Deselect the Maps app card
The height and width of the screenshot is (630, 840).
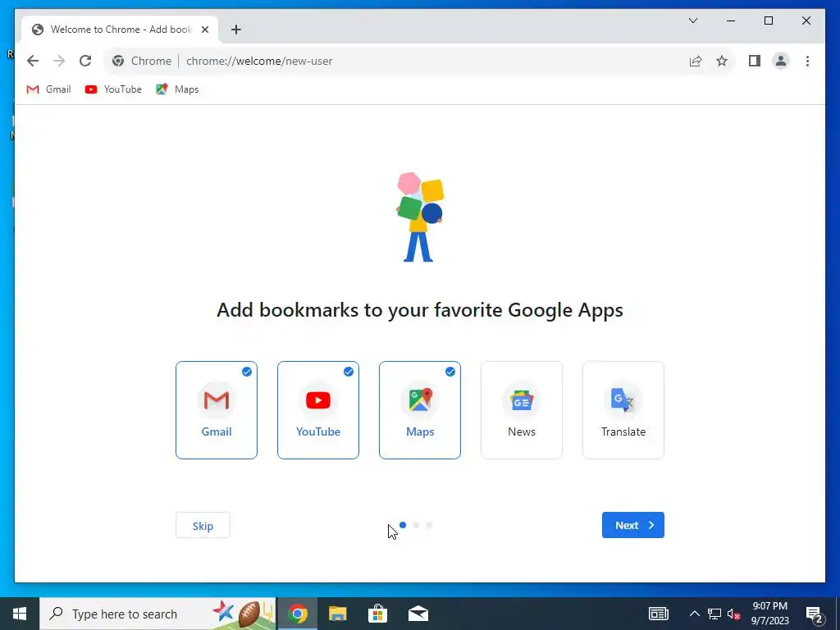point(420,410)
